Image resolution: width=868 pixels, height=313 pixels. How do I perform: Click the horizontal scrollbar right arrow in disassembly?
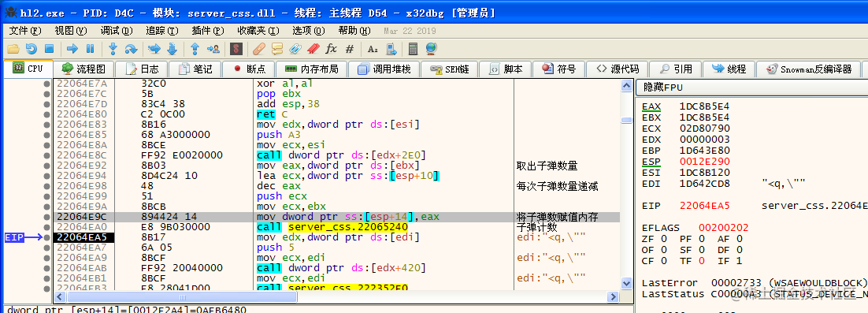pos(614,297)
